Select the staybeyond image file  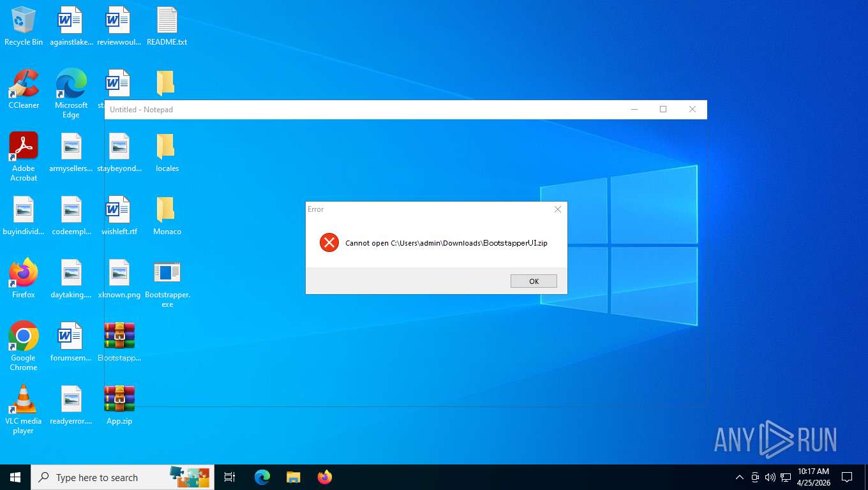tap(119, 153)
